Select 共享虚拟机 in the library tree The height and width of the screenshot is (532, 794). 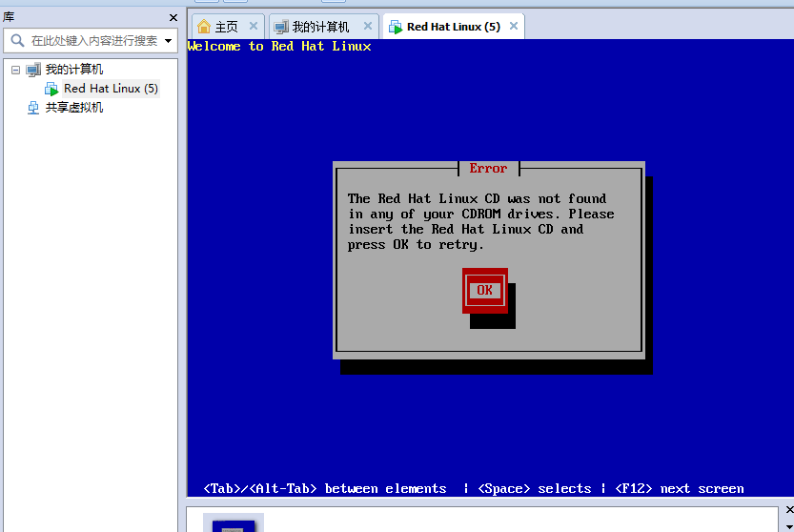pos(74,108)
